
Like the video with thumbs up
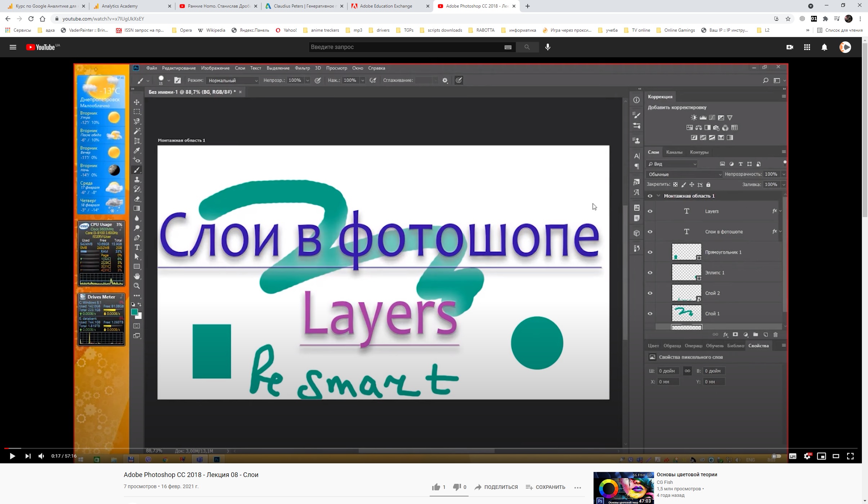pos(436,487)
